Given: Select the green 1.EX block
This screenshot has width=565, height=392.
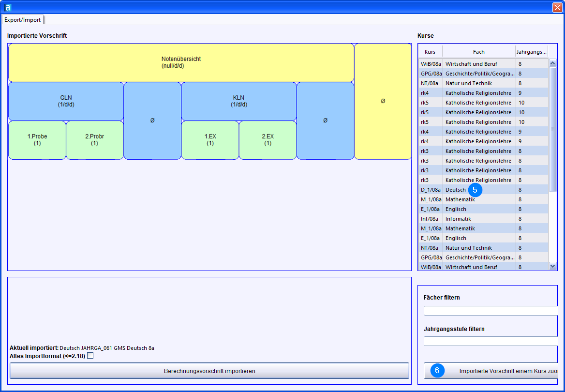Looking at the screenshot, I should click(210, 140).
